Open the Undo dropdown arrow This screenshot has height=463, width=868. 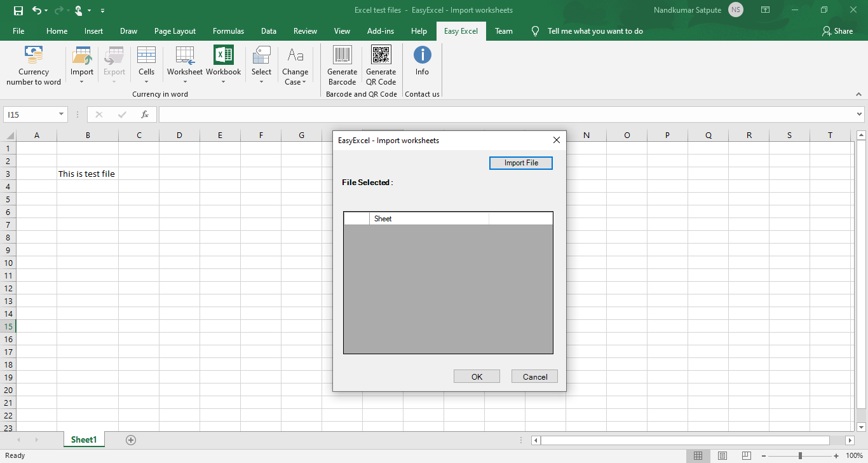click(44, 10)
